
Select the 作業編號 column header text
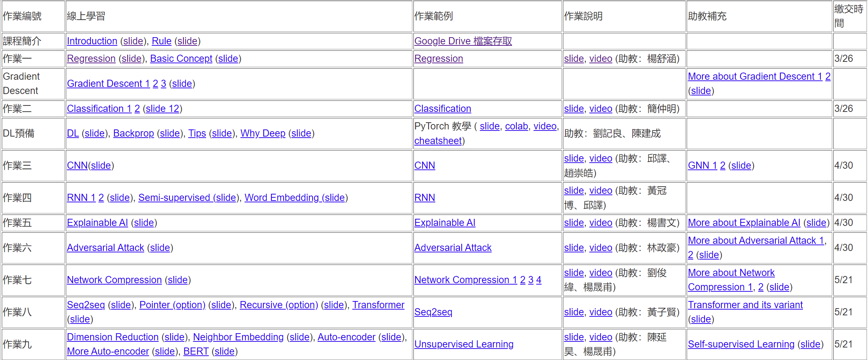click(22, 16)
